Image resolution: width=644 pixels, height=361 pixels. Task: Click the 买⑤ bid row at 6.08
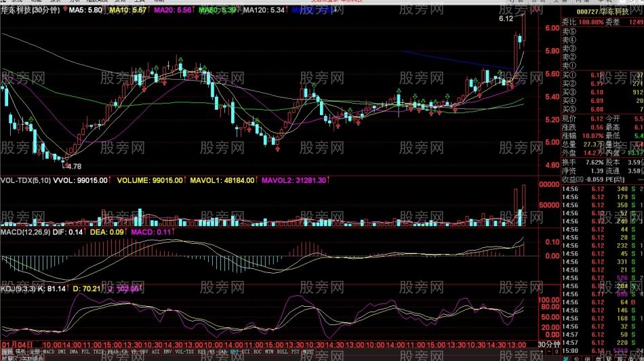click(x=602, y=110)
